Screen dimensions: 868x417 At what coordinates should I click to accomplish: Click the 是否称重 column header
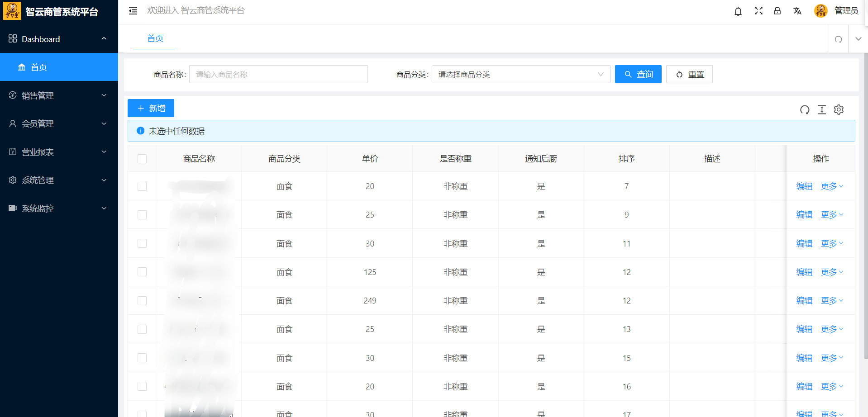tap(455, 159)
